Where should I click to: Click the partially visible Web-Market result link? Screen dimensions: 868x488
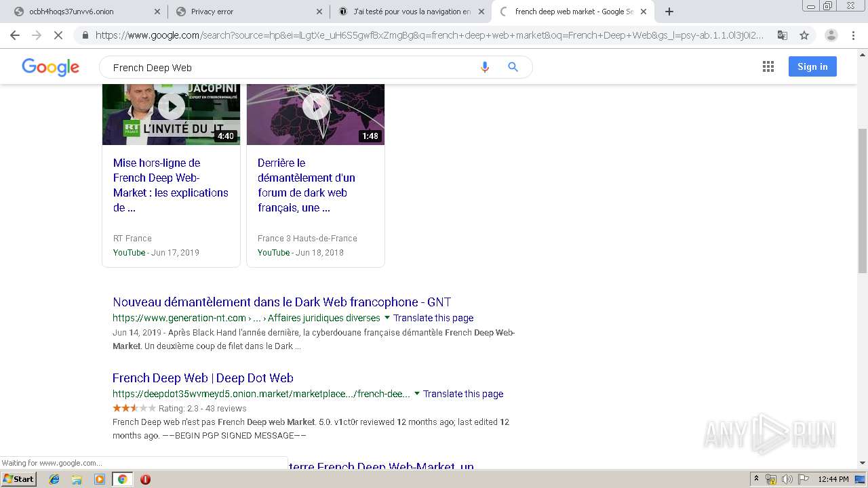coord(381,466)
